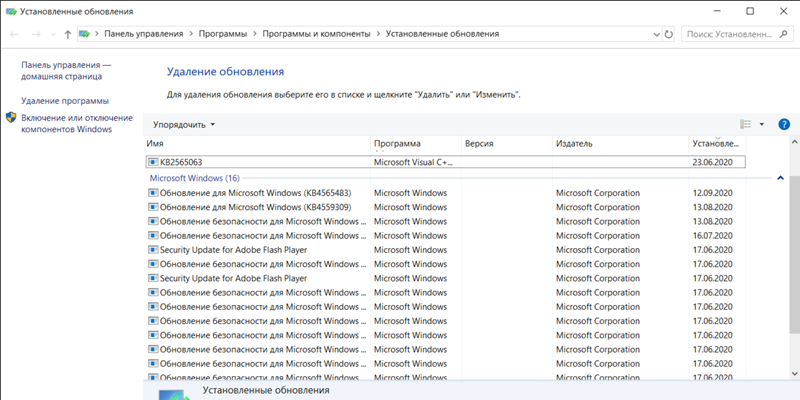
Task: Sort by the "Установле..." date column header
Action: point(717,144)
